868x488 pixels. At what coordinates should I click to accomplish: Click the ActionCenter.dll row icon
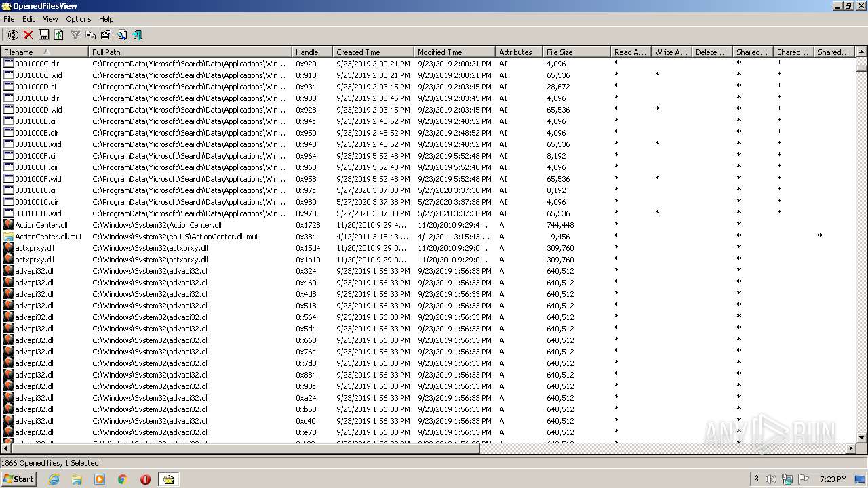click(x=9, y=225)
